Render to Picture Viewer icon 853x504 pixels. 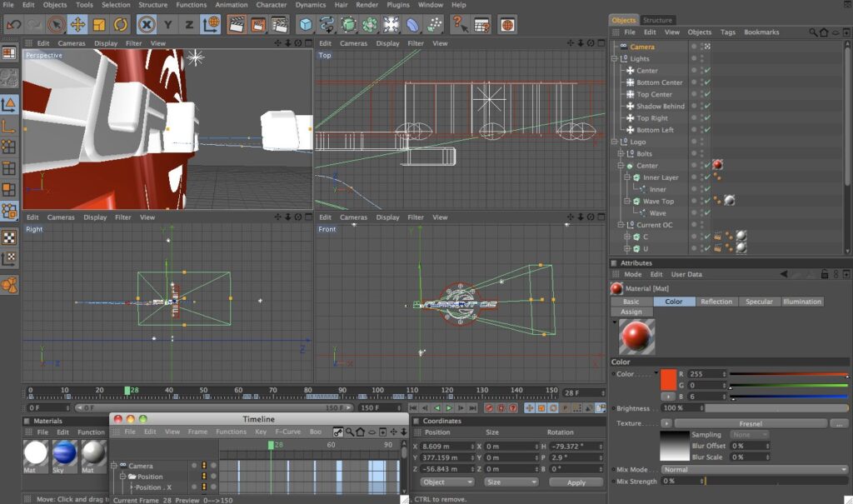tap(258, 24)
